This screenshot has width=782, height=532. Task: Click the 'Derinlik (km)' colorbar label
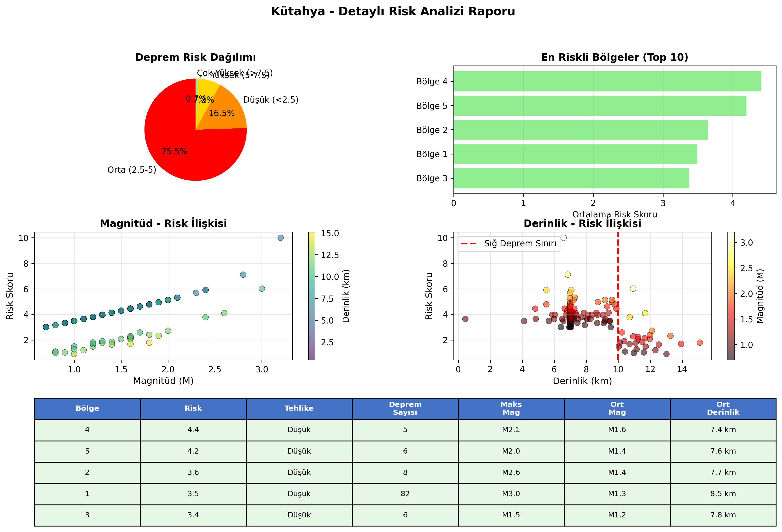click(x=346, y=296)
